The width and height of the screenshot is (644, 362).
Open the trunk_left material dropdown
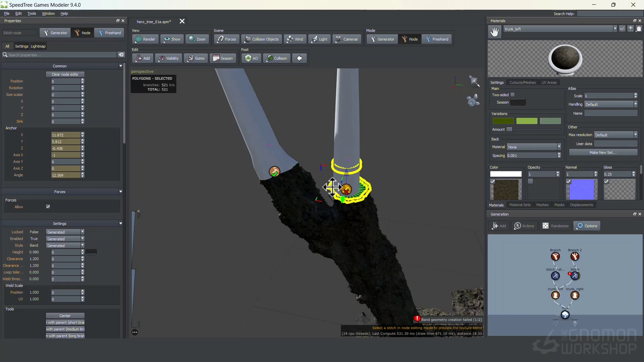(615, 29)
